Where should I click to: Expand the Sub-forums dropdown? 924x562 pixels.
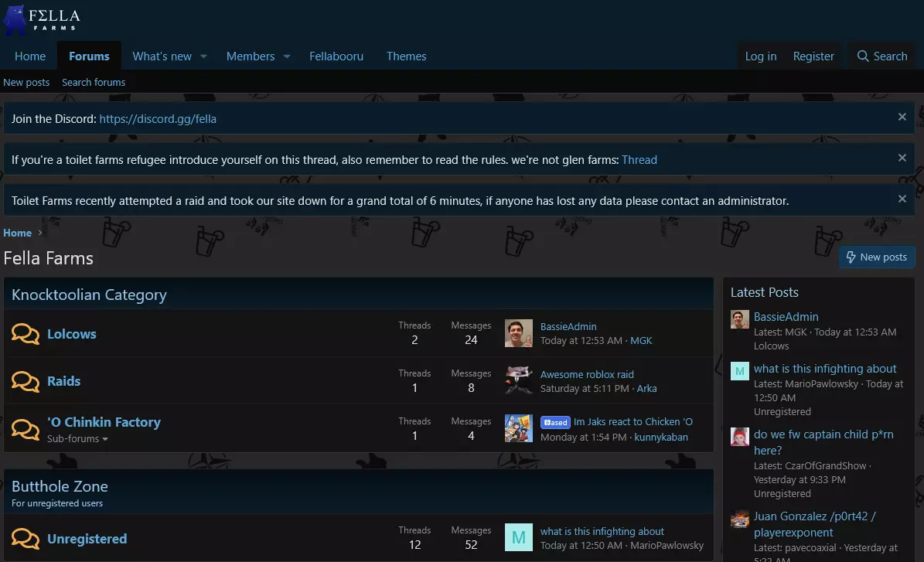(77, 439)
